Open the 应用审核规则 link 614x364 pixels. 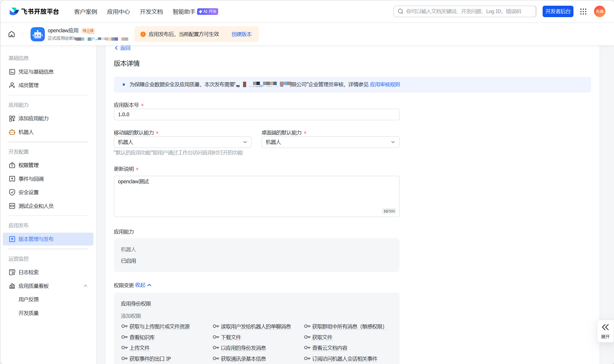[x=385, y=85]
